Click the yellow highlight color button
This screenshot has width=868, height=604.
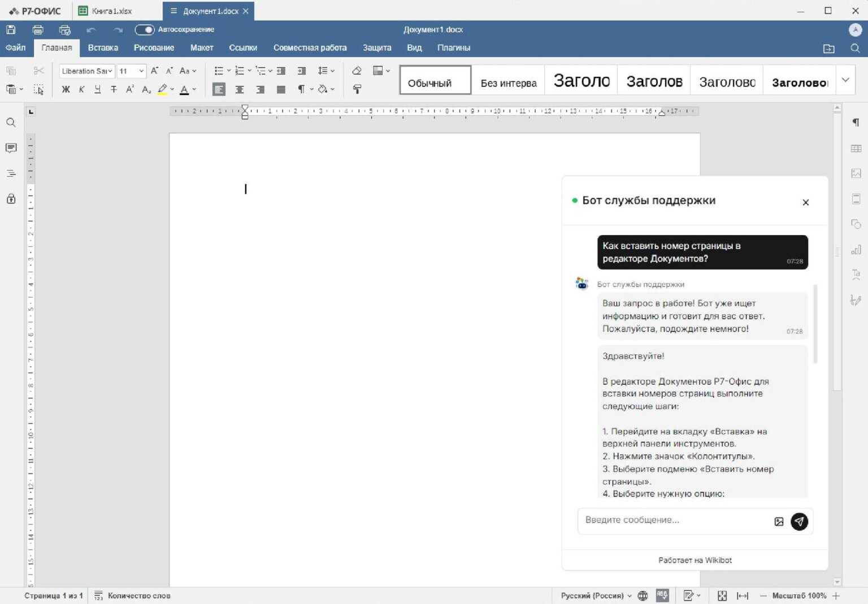pyautogui.click(x=162, y=89)
